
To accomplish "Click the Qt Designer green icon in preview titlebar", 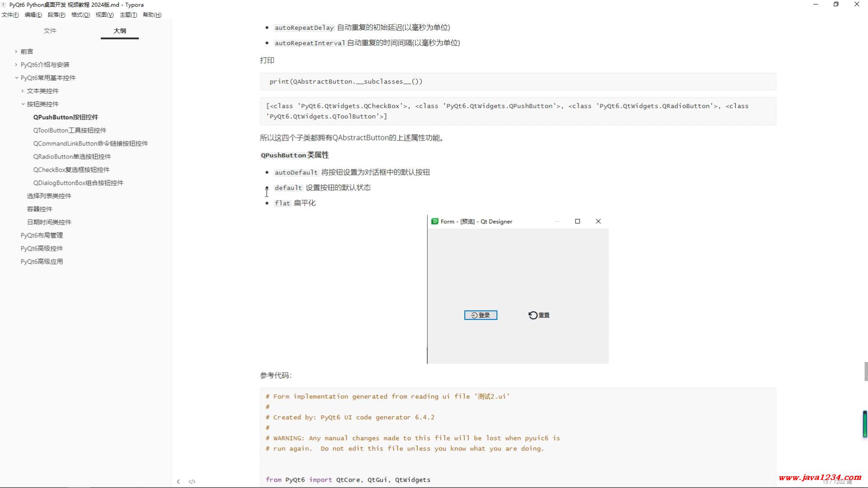I will pos(435,221).
